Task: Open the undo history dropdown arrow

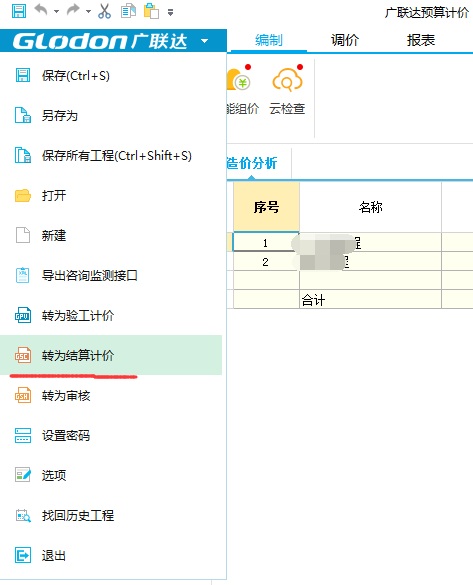Action: (x=56, y=12)
